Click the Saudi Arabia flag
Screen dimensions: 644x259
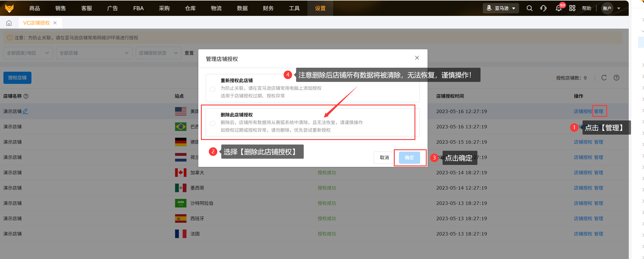(181, 203)
